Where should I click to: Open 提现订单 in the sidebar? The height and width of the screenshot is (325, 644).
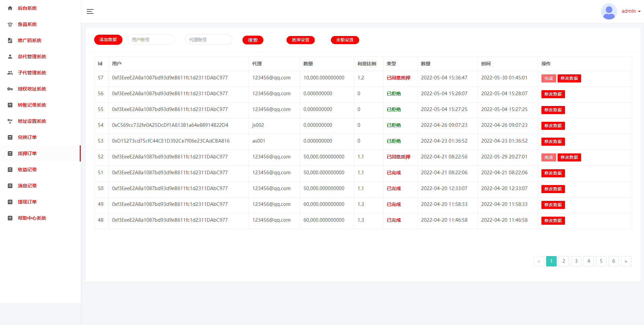27,202
